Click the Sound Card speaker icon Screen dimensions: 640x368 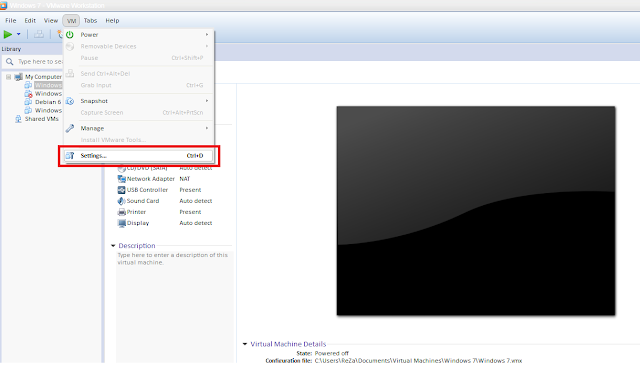pyautogui.click(x=121, y=201)
